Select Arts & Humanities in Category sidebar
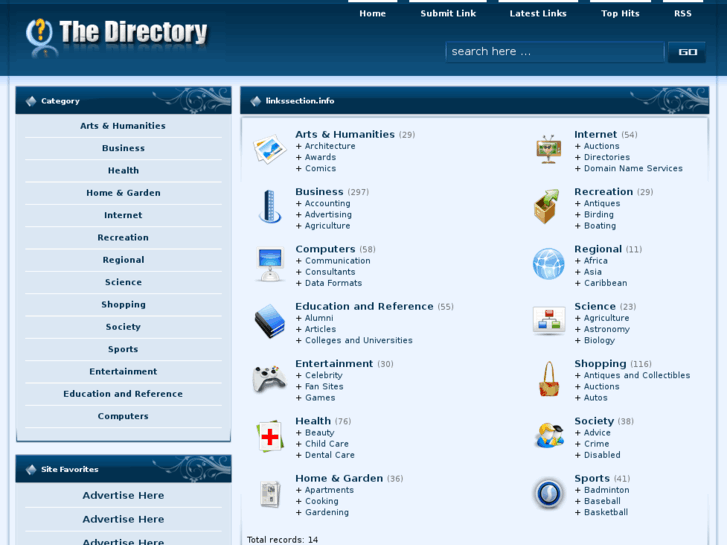Viewport: 727px width, 545px height. tap(123, 126)
